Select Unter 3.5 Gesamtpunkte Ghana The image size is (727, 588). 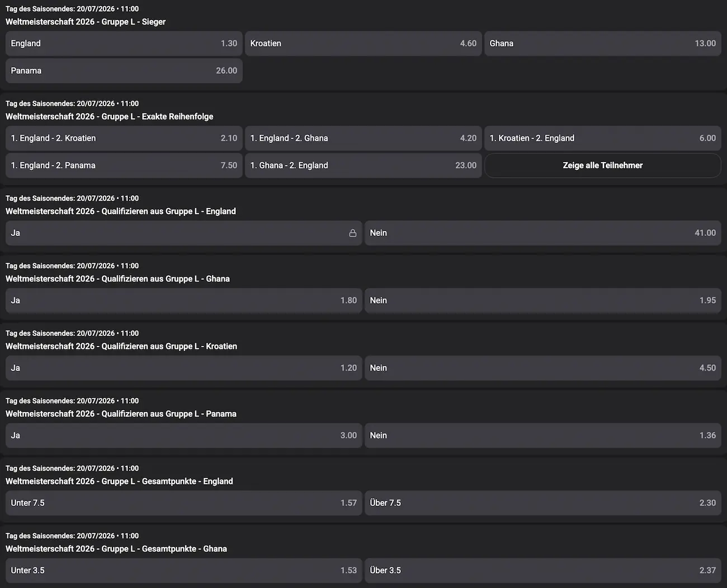(x=184, y=571)
